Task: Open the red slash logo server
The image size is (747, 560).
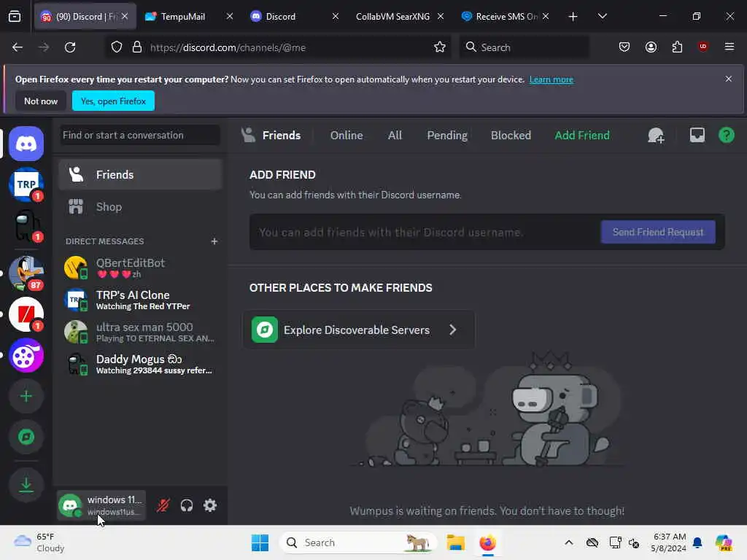Action: click(x=26, y=314)
